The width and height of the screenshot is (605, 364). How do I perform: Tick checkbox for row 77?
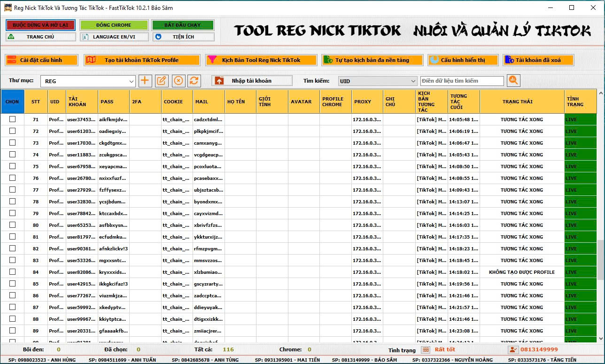[x=12, y=190]
